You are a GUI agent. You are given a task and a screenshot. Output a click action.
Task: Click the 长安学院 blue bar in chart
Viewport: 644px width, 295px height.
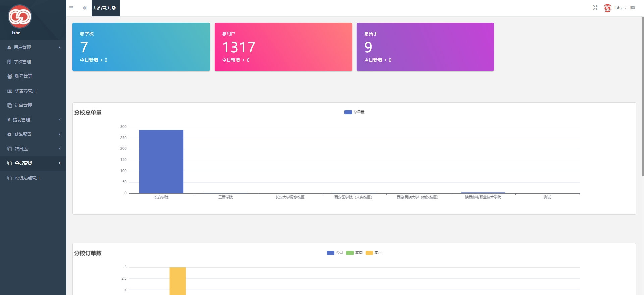161,161
